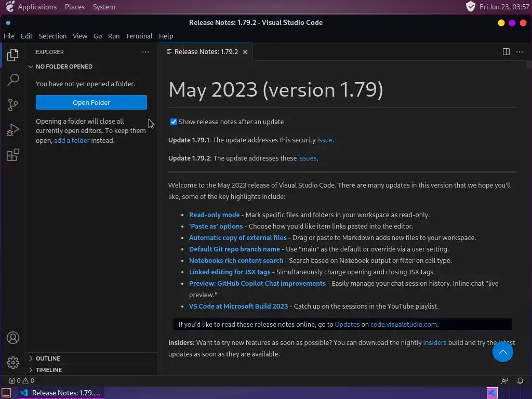Image resolution: width=532 pixels, height=399 pixels.
Task: Open the Terminal menu
Action: (139, 36)
